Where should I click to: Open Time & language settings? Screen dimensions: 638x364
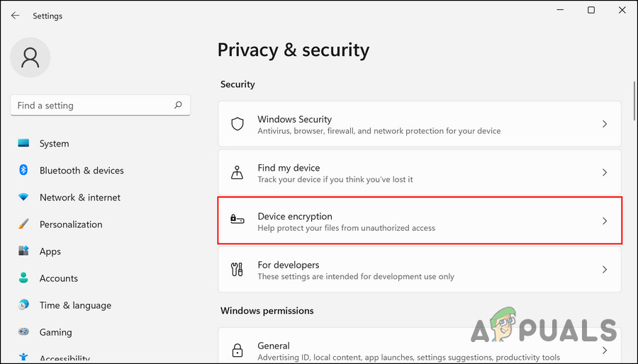click(75, 305)
